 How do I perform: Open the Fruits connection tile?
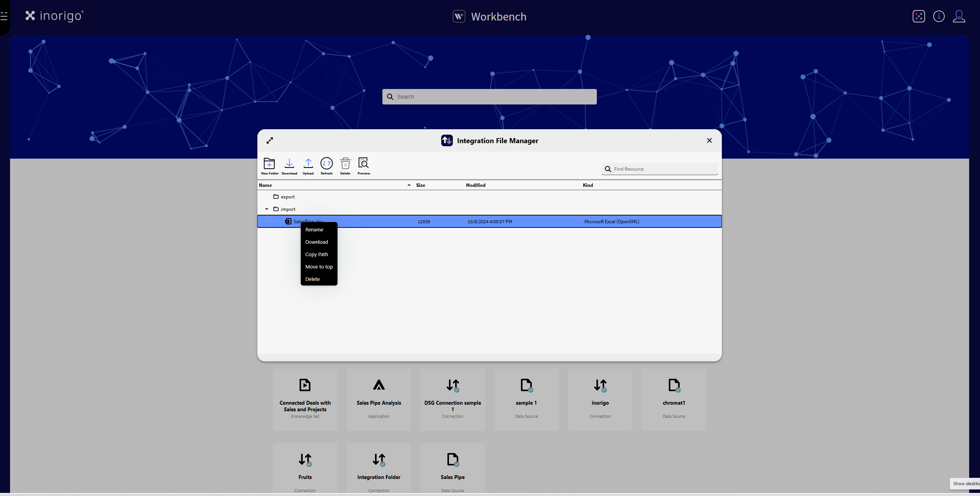point(305,468)
